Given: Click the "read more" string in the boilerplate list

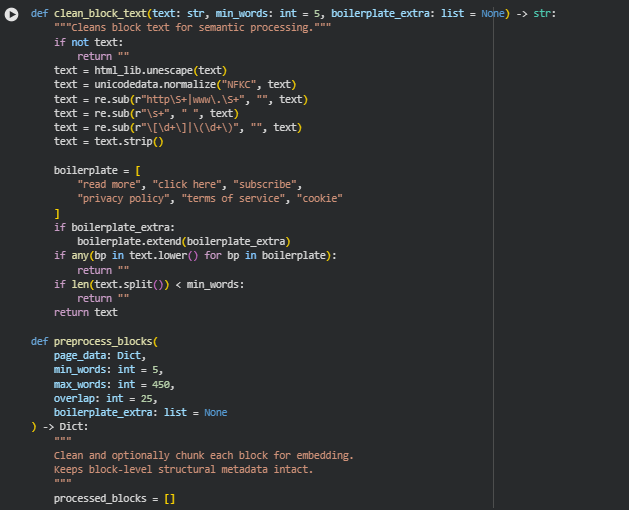Looking at the screenshot, I should click(x=108, y=184).
